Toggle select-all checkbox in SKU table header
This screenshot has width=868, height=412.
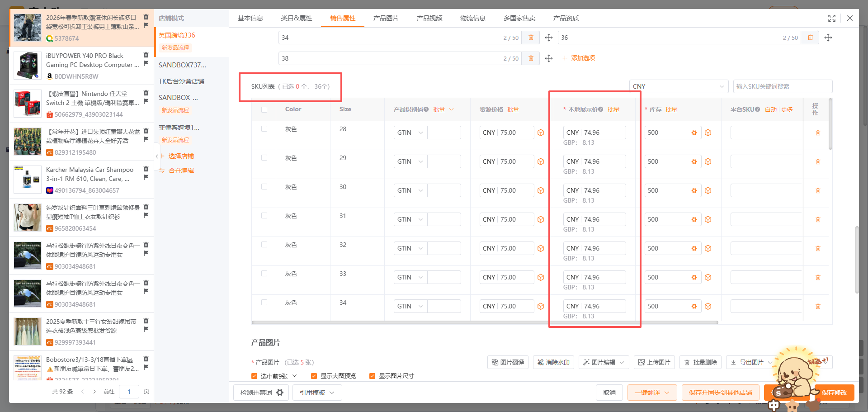coord(264,109)
